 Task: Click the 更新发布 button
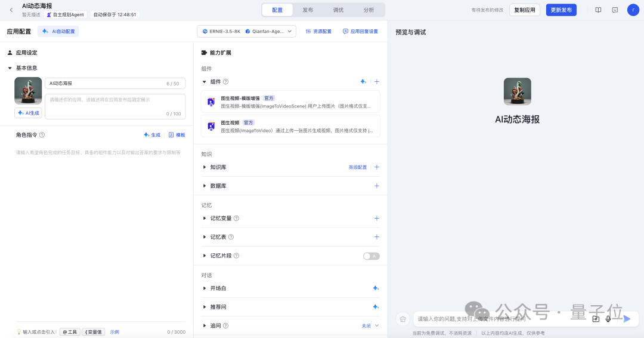pyautogui.click(x=561, y=10)
